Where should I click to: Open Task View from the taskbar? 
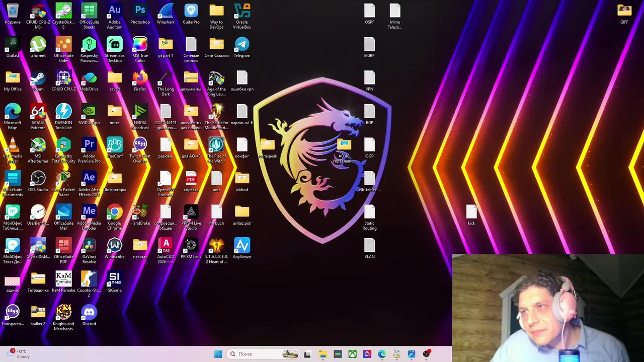[x=307, y=354]
